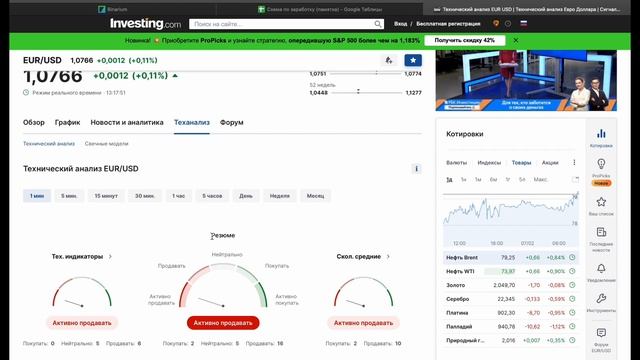Switch to the График tab
The image size is (640, 360).
(67, 122)
